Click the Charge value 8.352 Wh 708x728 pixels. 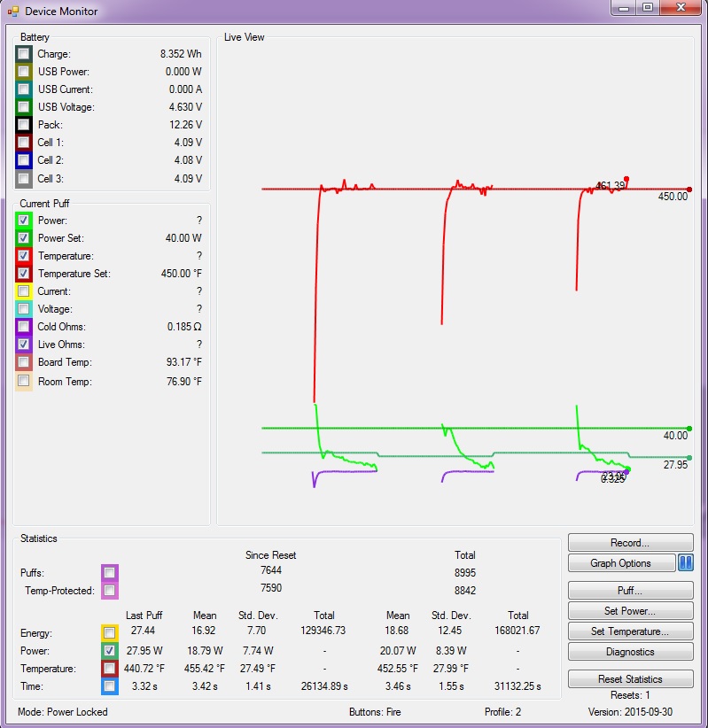coord(181,54)
